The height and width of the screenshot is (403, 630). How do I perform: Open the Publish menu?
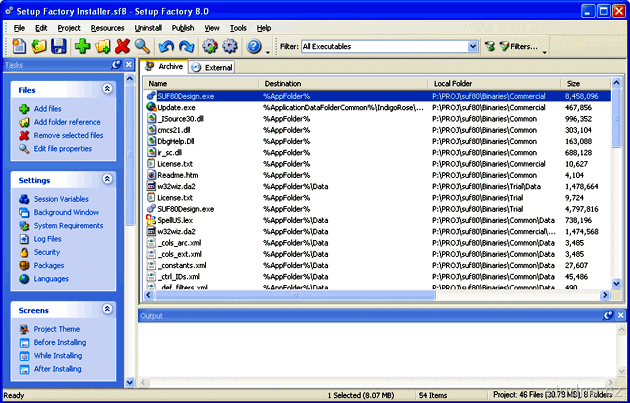point(183,28)
